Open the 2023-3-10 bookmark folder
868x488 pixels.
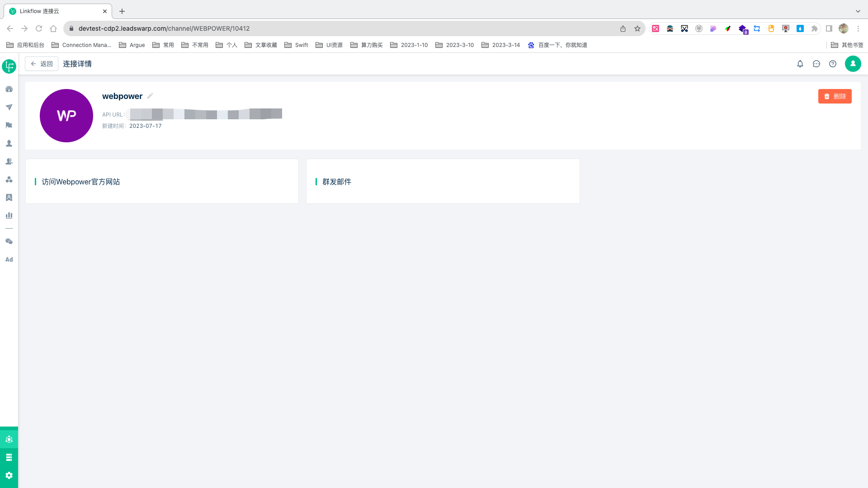click(455, 45)
